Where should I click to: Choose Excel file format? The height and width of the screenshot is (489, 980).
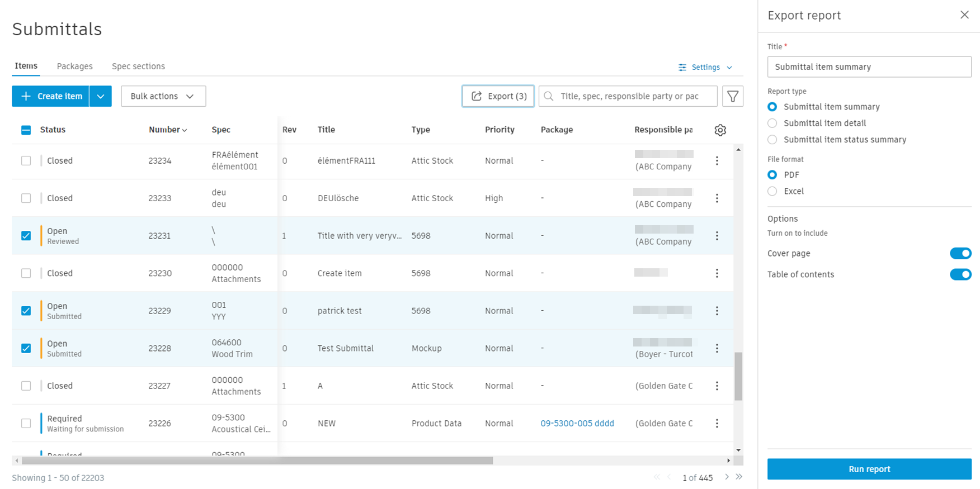click(772, 191)
